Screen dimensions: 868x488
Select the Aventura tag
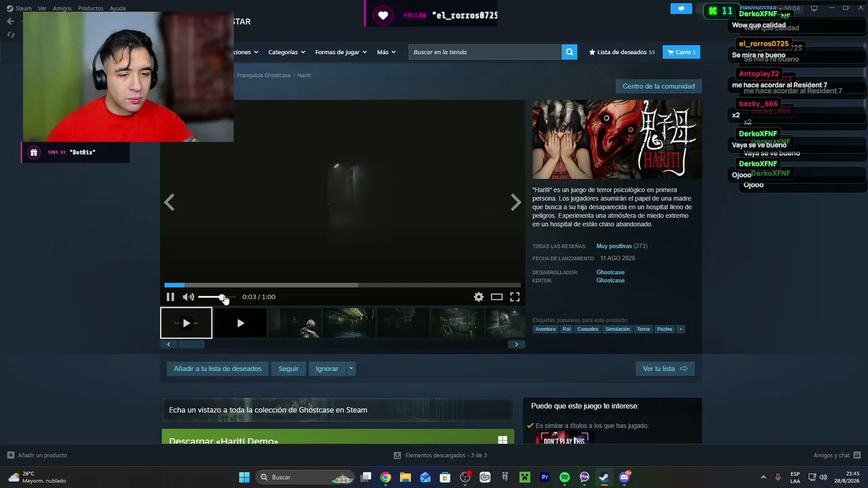click(545, 329)
